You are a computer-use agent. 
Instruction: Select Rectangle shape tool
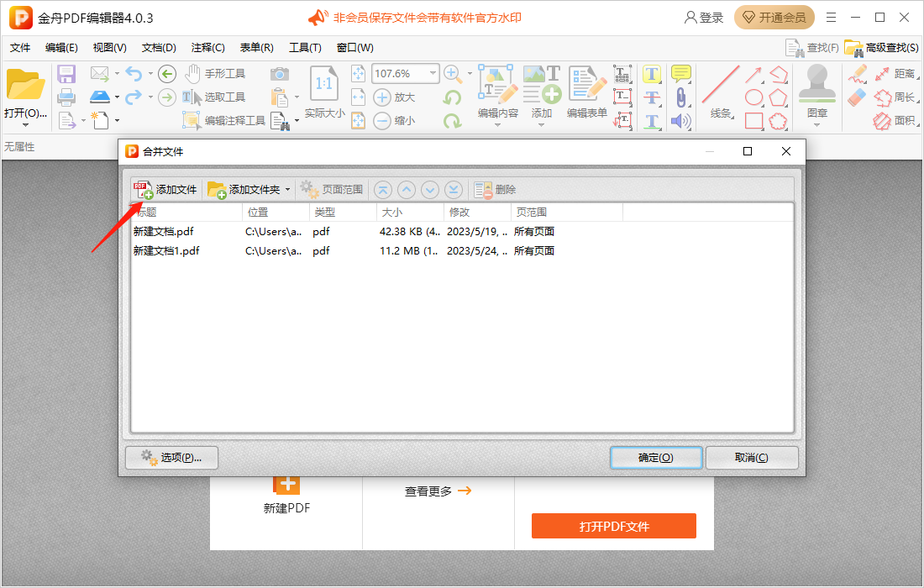click(x=753, y=121)
